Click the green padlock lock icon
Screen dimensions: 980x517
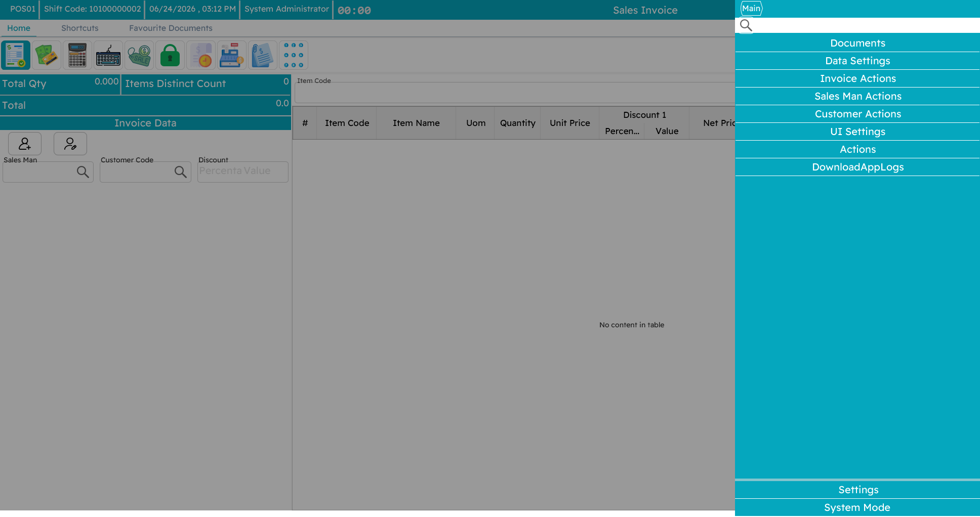coord(170,55)
